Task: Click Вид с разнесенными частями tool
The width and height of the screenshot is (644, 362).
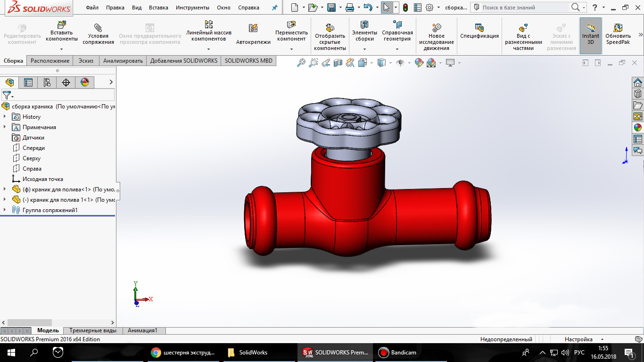Action: tap(523, 37)
